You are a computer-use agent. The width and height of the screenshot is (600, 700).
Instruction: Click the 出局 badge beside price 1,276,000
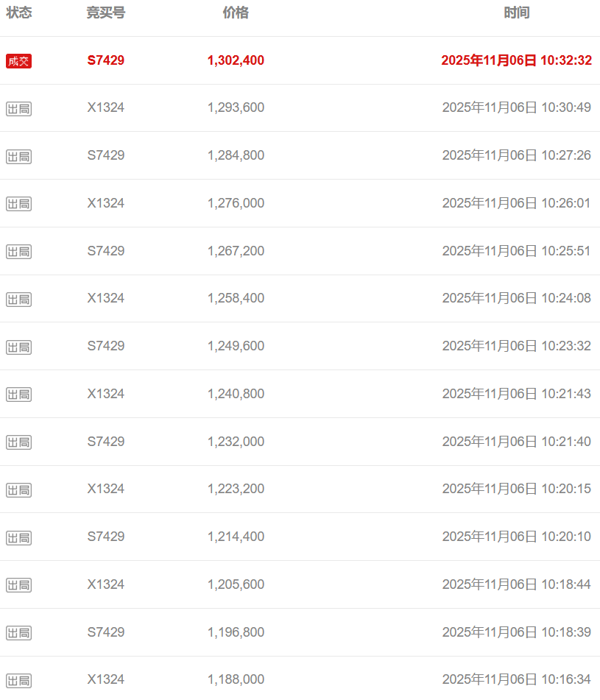pyautogui.click(x=18, y=204)
